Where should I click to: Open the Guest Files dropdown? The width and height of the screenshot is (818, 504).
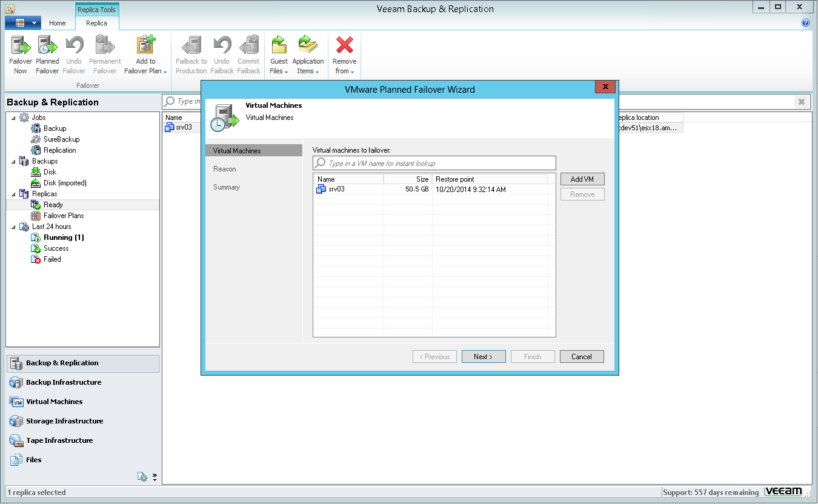[279, 55]
